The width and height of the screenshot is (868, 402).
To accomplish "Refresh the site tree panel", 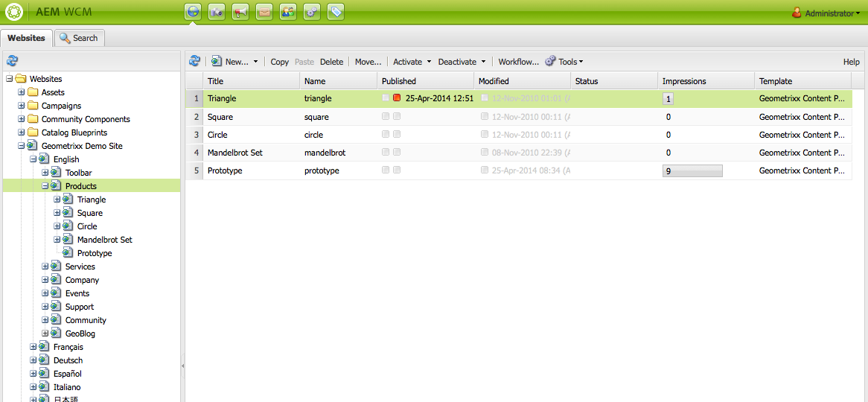I will point(12,61).
